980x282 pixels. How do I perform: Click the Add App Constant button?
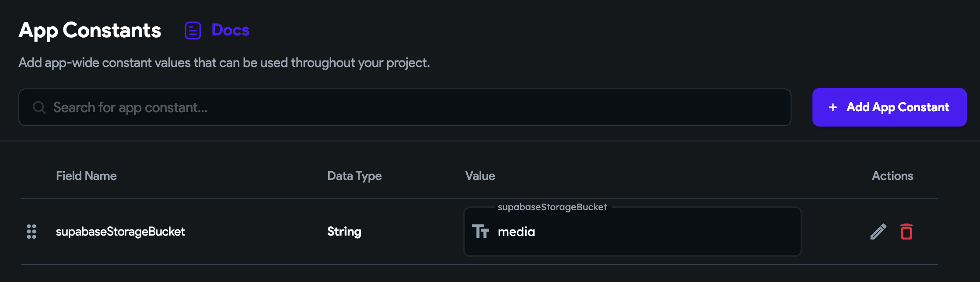(889, 107)
